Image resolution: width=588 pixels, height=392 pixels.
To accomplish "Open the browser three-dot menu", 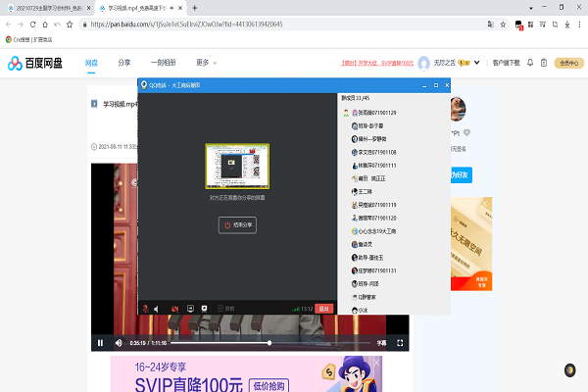I will (579, 24).
